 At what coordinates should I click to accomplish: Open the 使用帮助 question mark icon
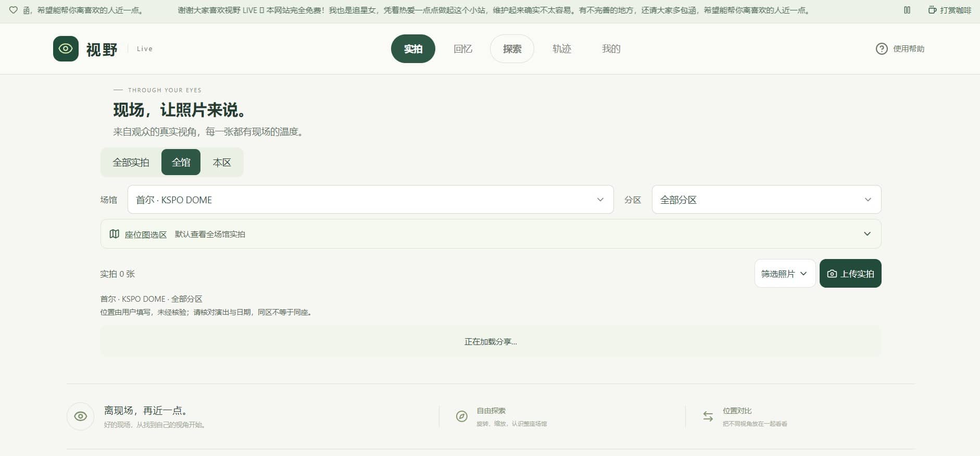tap(882, 48)
